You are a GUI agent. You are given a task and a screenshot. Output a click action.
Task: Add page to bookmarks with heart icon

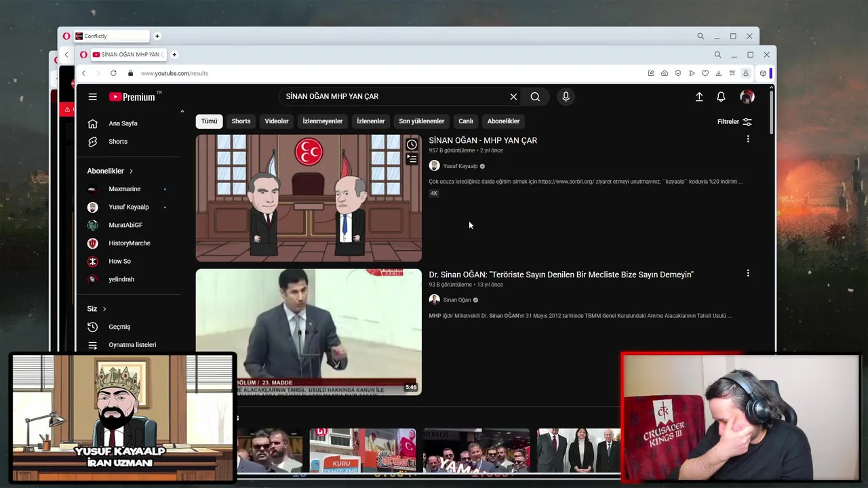(x=705, y=73)
